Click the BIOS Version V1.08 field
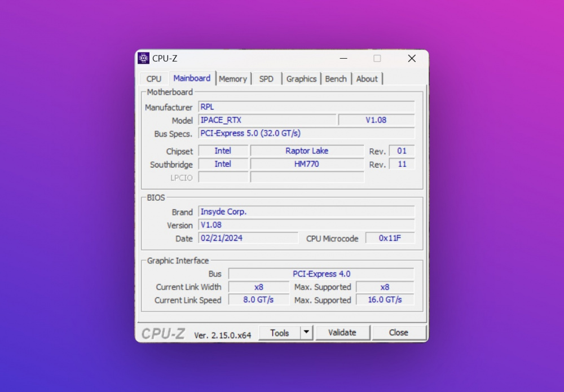 (x=306, y=225)
